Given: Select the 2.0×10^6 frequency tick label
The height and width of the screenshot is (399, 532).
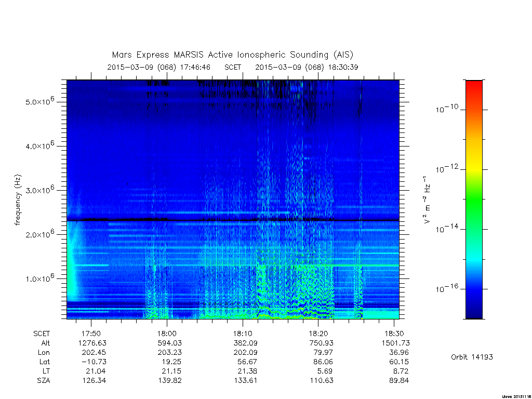Looking at the screenshot, I should click(x=40, y=234).
